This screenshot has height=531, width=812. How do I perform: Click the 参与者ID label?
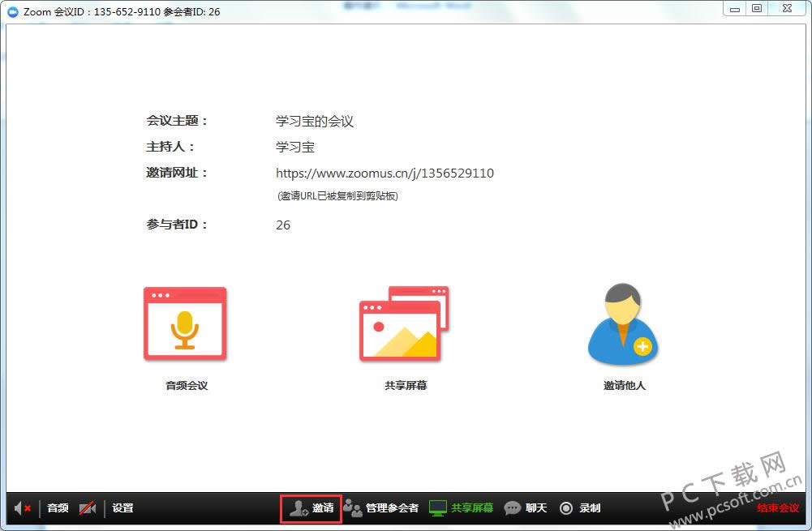coord(177,225)
